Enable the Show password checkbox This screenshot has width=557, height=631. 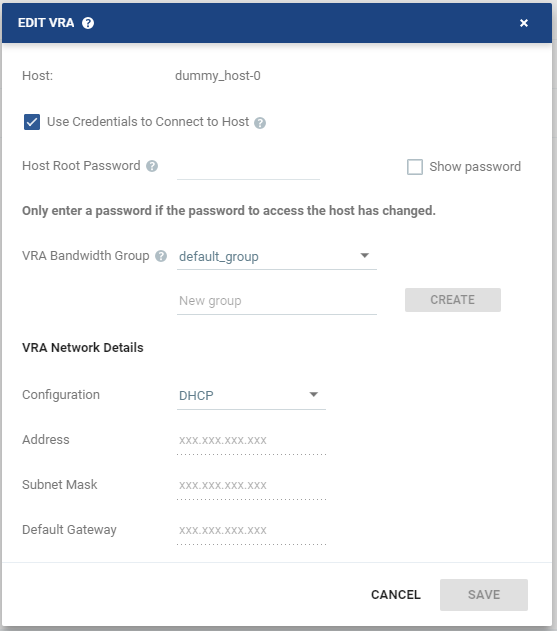(x=415, y=167)
